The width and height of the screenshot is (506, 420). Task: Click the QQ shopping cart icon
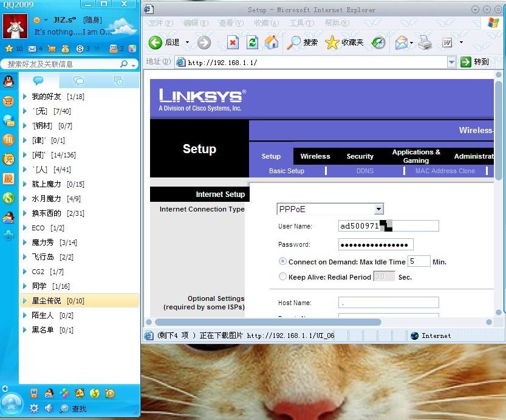52,49
